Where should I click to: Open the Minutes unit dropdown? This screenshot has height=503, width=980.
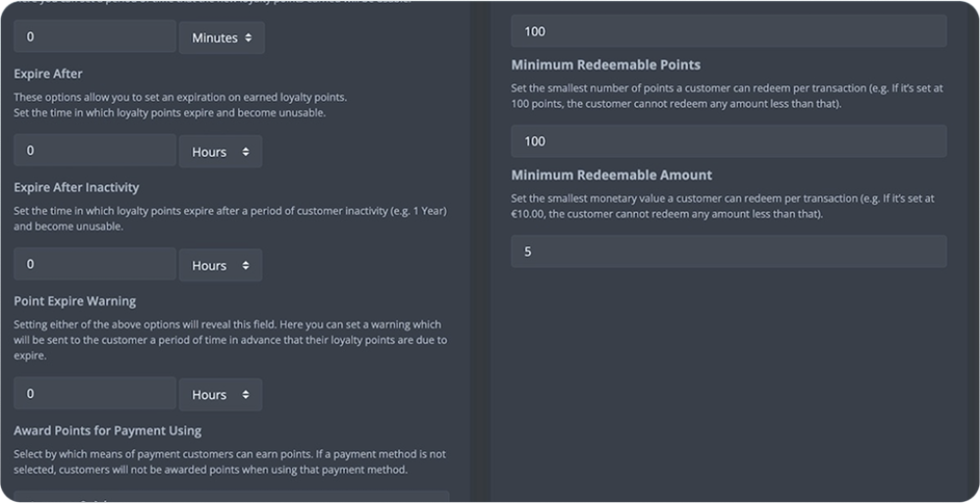[220, 37]
